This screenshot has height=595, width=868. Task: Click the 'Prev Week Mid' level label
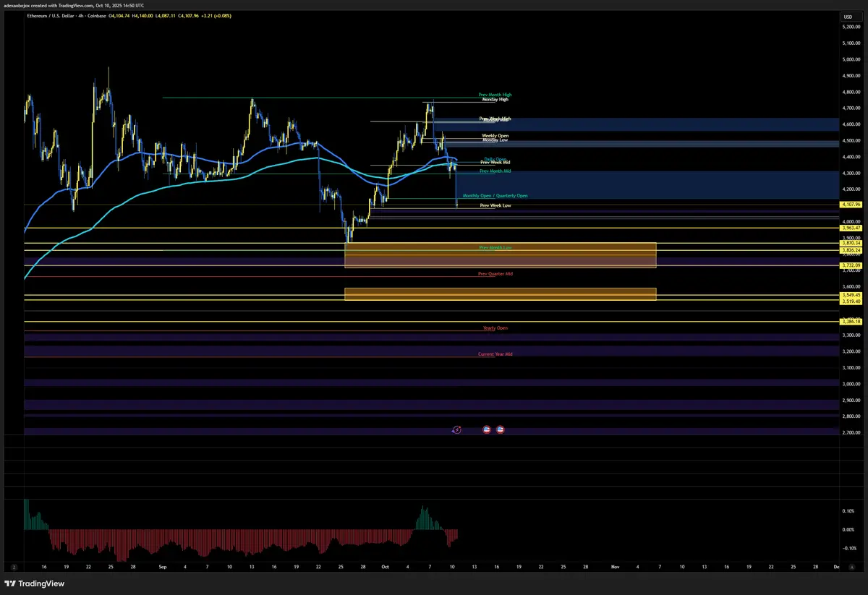[x=495, y=163]
